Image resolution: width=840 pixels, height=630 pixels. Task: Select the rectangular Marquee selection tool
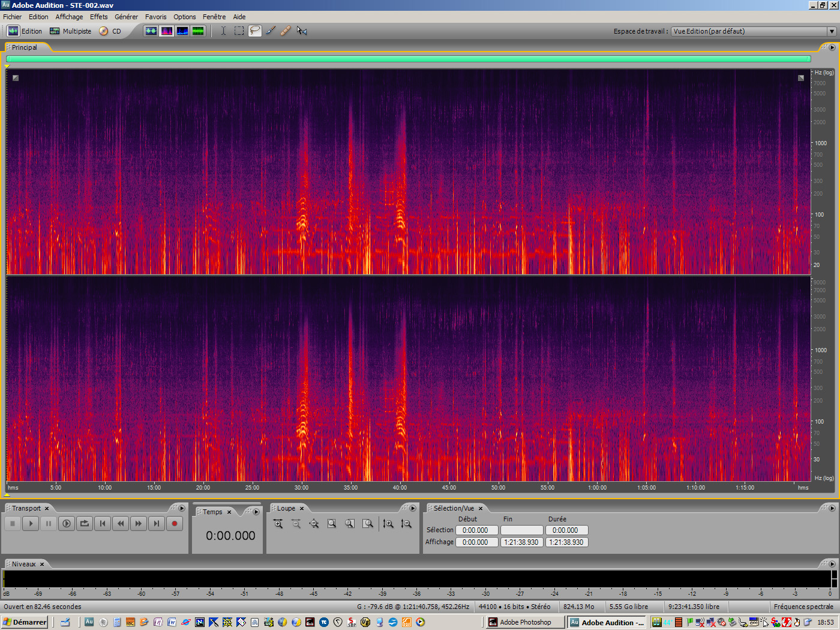pos(239,31)
